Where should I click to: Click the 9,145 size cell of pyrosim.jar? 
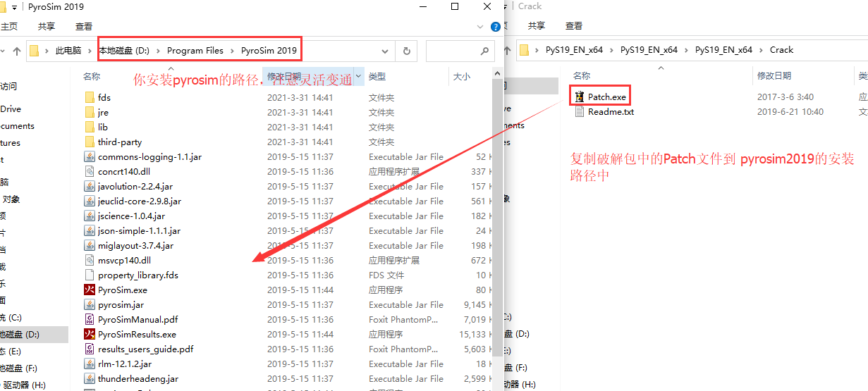[x=475, y=304]
